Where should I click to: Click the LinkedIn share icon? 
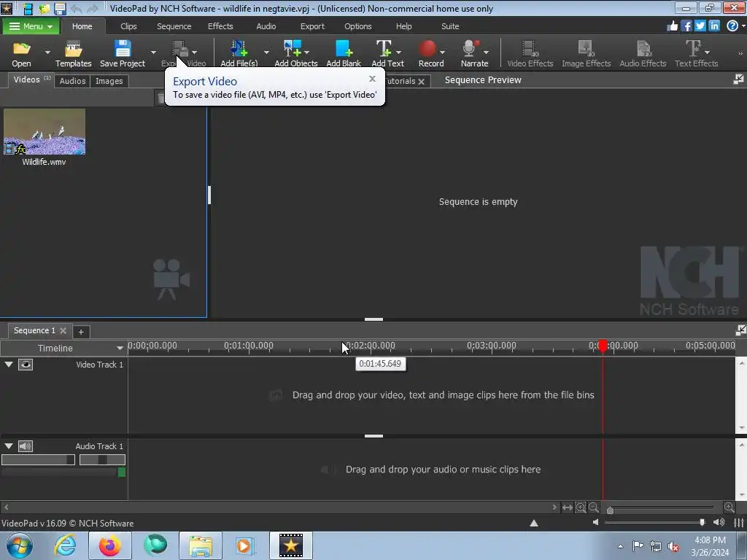(x=713, y=26)
